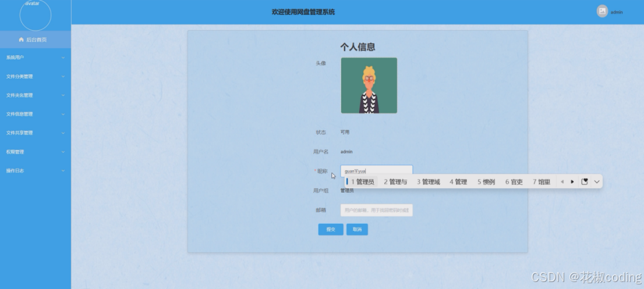Screen dimensions: 644x289
Task: Click chevron next to 权限管理
Action: pos(63,152)
